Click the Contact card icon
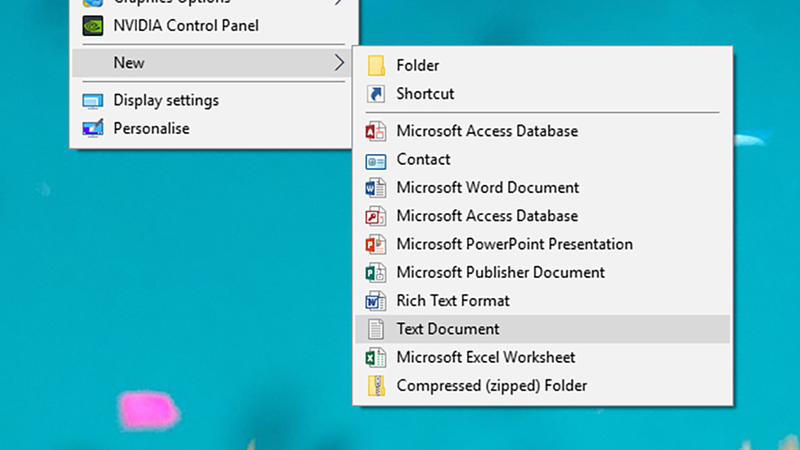 tap(376, 160)
